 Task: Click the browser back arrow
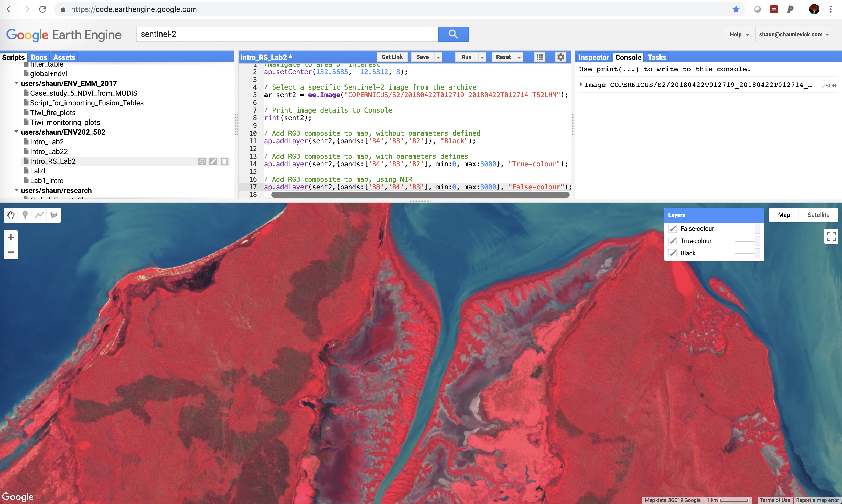click(10, 9)
